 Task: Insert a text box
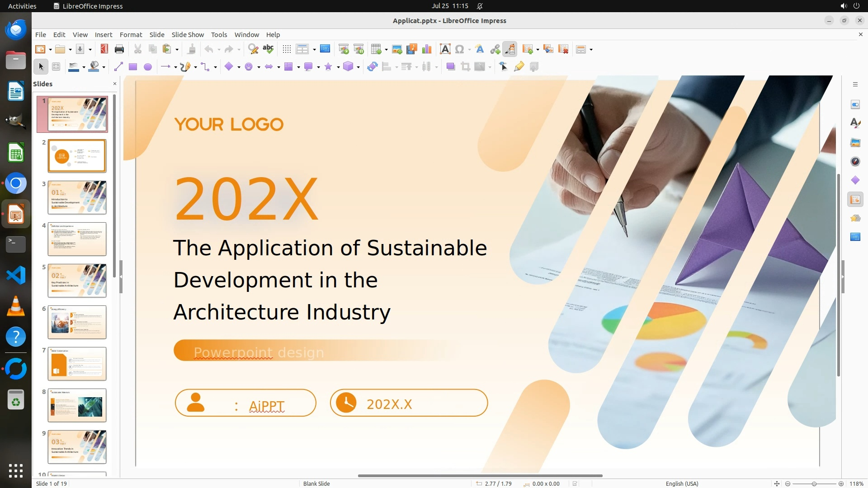click(x=445, y=49)
